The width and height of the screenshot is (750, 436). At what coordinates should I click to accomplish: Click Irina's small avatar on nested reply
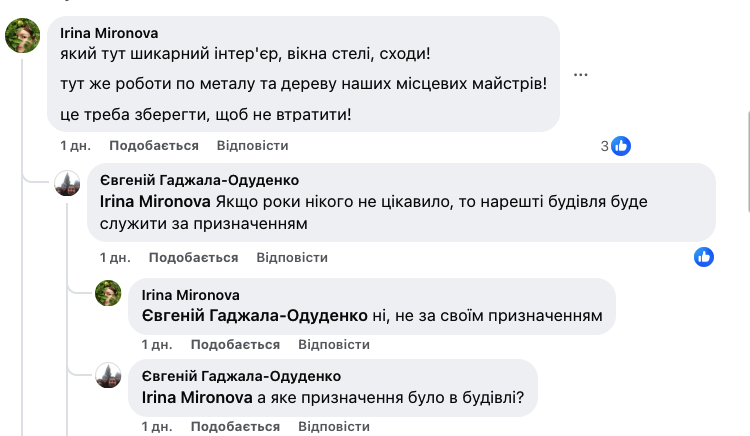tap(108, 294)
